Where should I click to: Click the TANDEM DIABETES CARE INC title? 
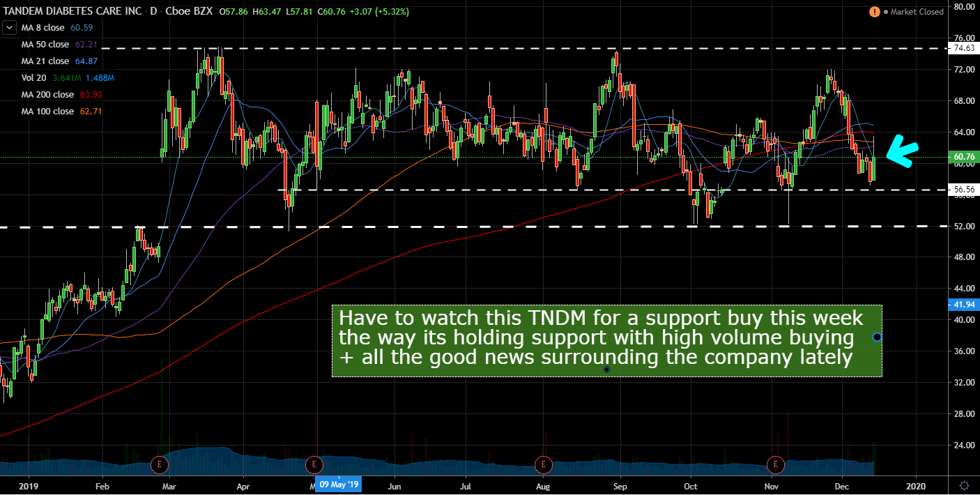point(72,12)
